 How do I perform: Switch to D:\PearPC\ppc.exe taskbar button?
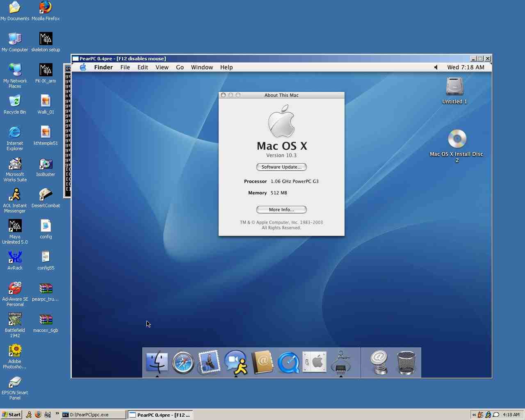tap(94, 415)
